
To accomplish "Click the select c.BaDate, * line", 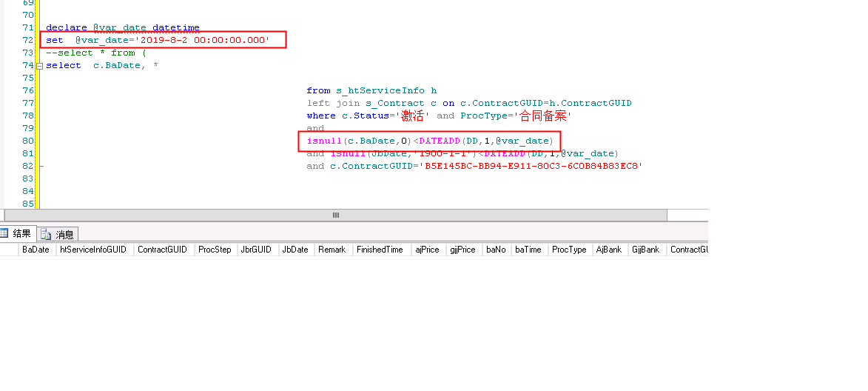I will tap(102, 66).
